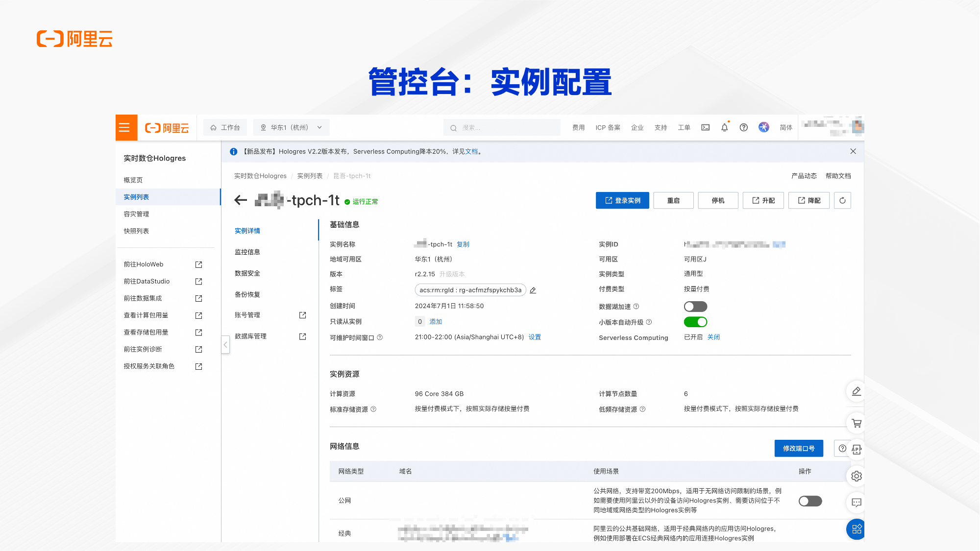Open the hamburger menu in top bar
Image resolution: width=980 pixels, height=551 pixels.
coord(124,127)
